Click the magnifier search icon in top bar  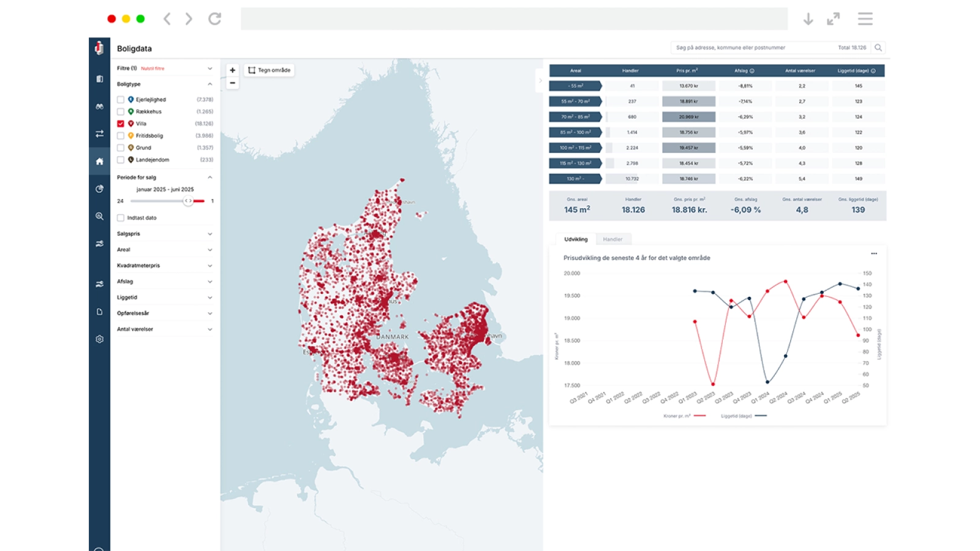878,48
